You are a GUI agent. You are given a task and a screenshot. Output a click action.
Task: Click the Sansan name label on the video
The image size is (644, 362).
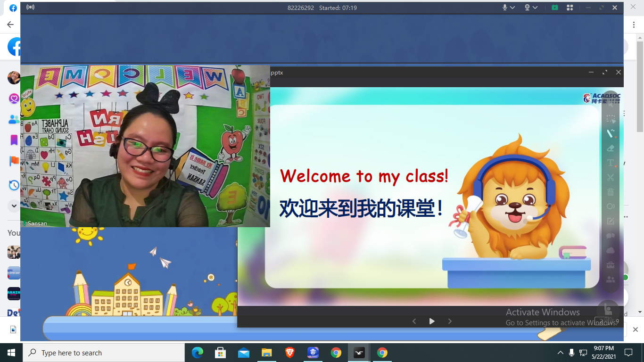(x=37, y=223)
